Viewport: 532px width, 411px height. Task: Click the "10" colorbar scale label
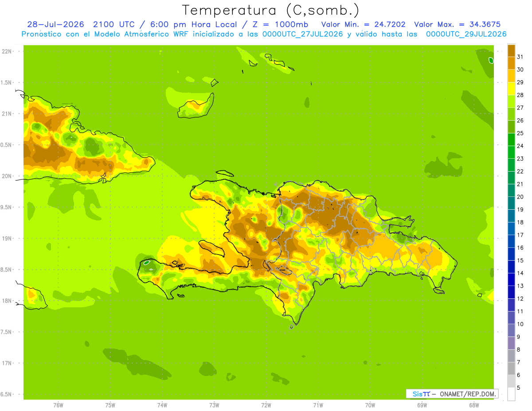click(520, 324)
